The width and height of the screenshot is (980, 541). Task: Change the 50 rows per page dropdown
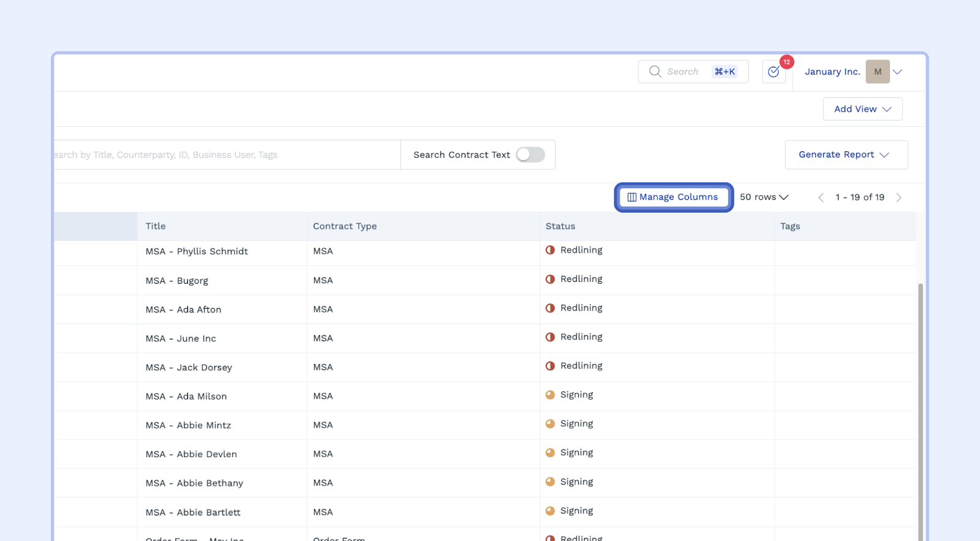click(x=764, y=197)
